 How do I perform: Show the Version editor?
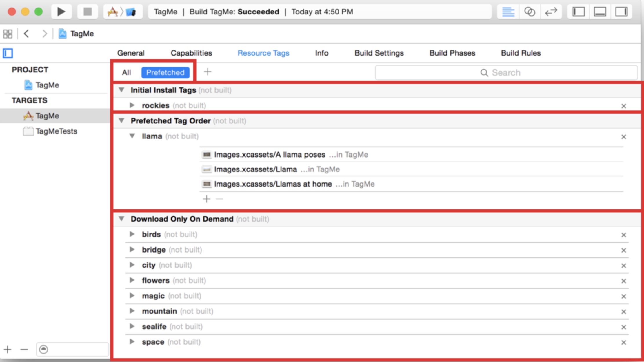[x=551, y=12]
